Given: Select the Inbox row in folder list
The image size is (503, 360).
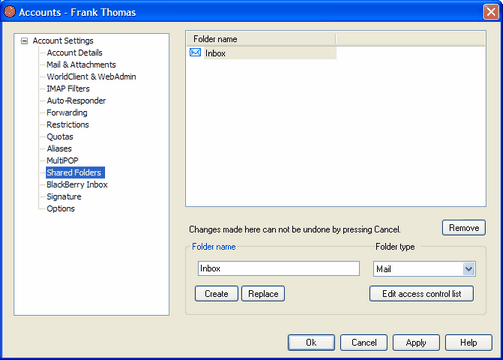Looking at the screenshot, I should (263, 53).
